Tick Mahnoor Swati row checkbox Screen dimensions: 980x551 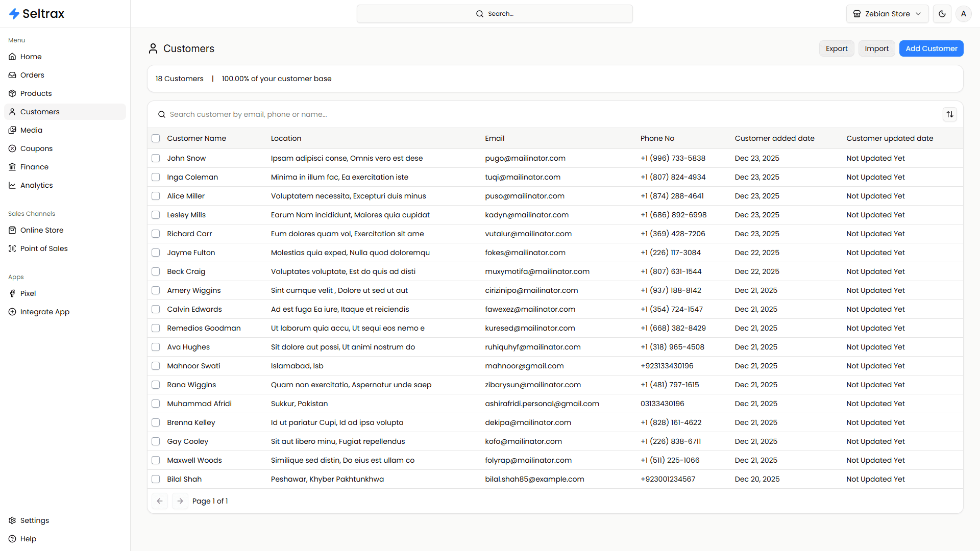point(156,366)
